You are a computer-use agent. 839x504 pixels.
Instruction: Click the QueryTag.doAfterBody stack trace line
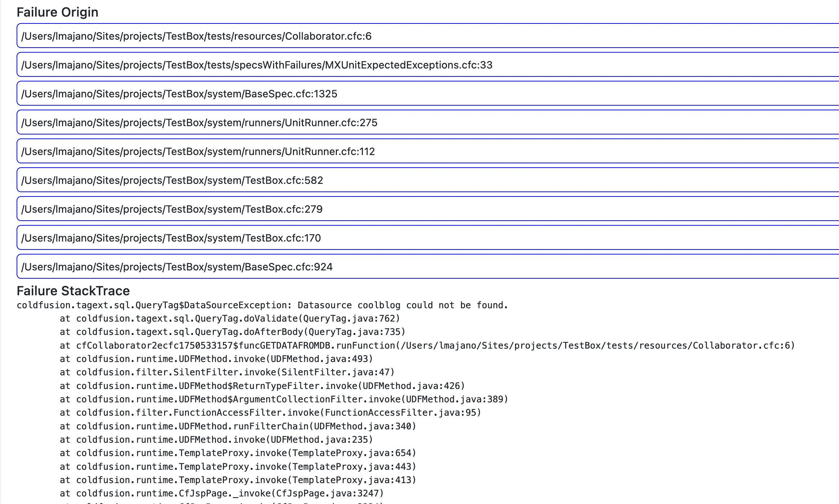click(x=233, y=332)
